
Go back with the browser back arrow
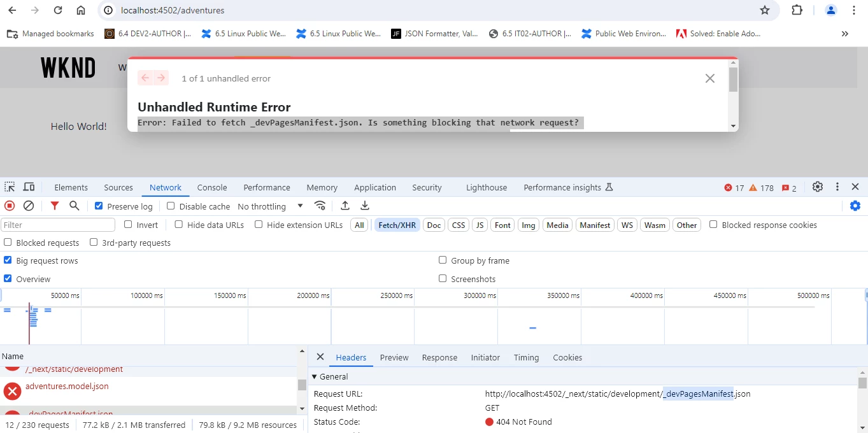[x=12, y=10]
